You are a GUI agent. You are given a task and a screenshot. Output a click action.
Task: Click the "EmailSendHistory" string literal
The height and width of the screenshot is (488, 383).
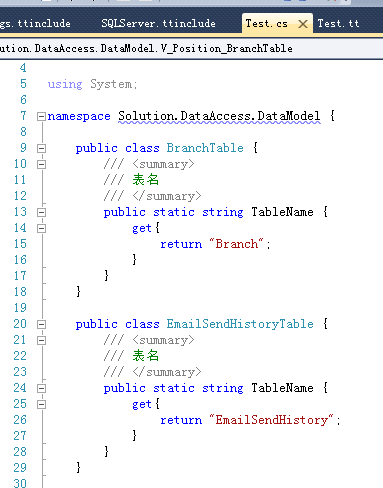click(x=271, y=420)
